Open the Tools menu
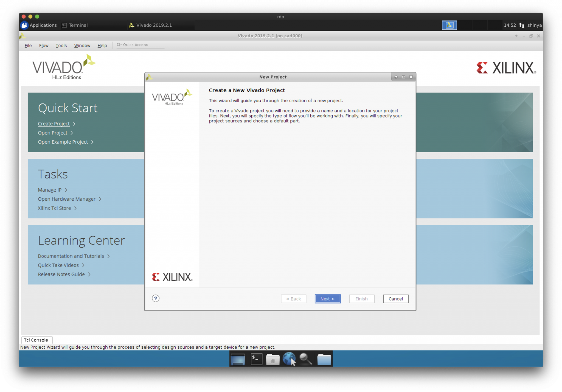 coord(61,46)
